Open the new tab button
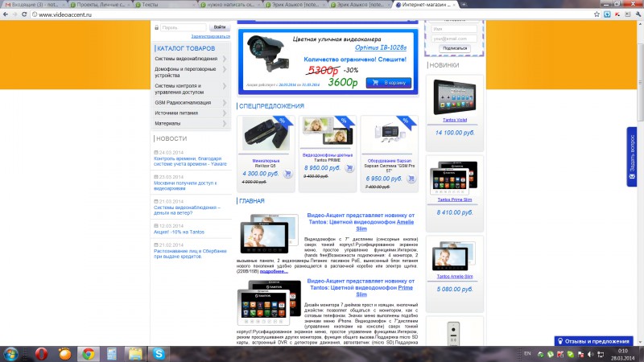The width and height of the screenshot is (644, 362). pyautogui.click(x=464, y=4)
